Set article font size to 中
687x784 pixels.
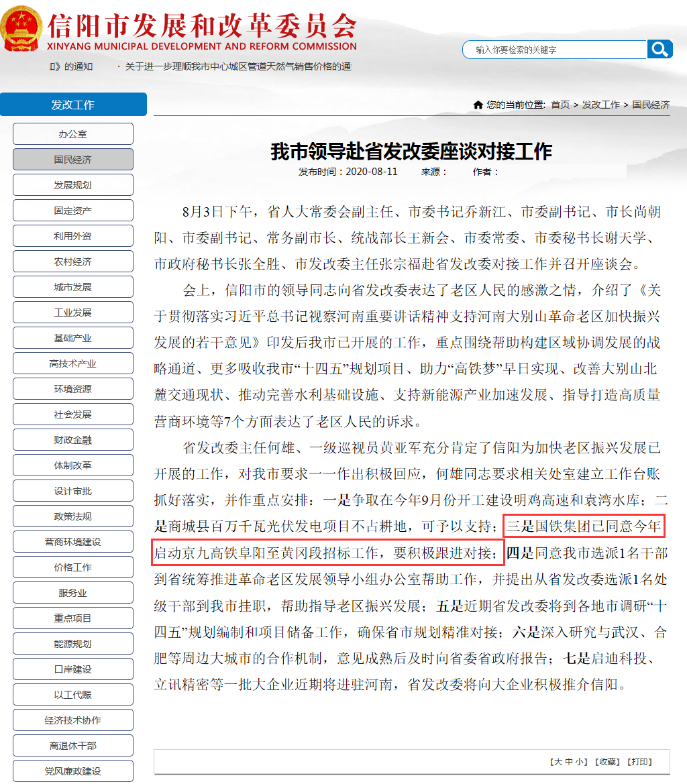tap(568, 761)
